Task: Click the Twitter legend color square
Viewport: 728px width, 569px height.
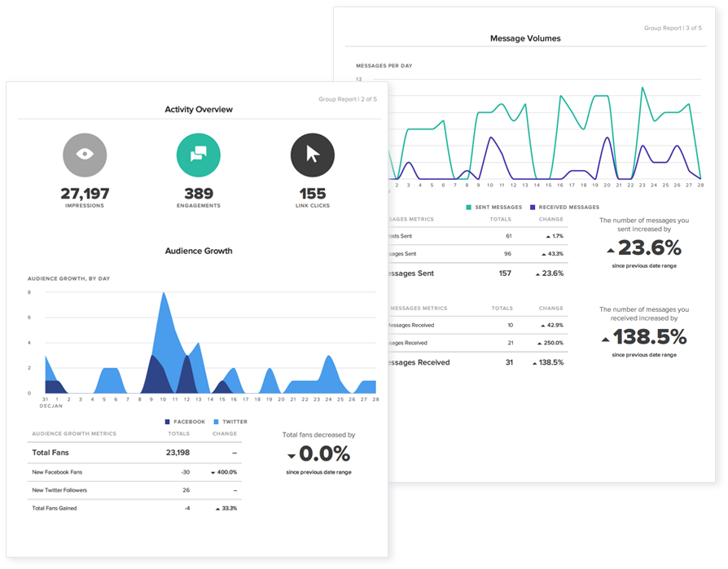Action: [x=216, y=422]
